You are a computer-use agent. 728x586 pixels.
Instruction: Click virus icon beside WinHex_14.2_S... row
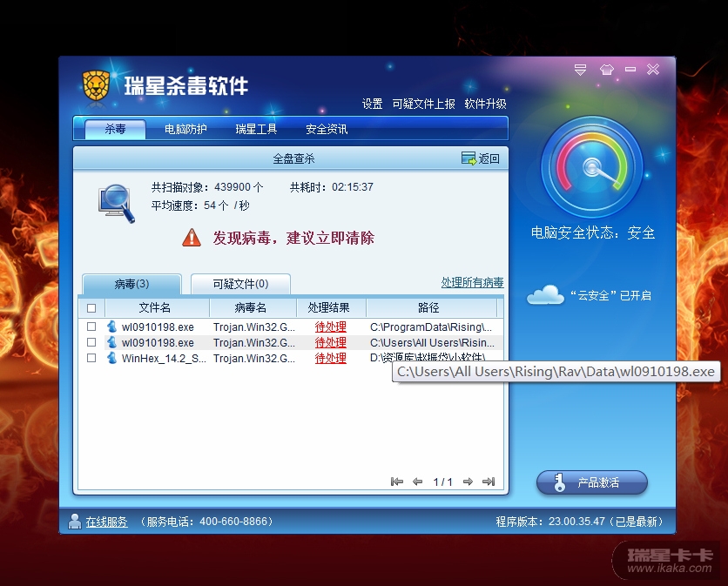pyautogui.click(x=111, y=358)
